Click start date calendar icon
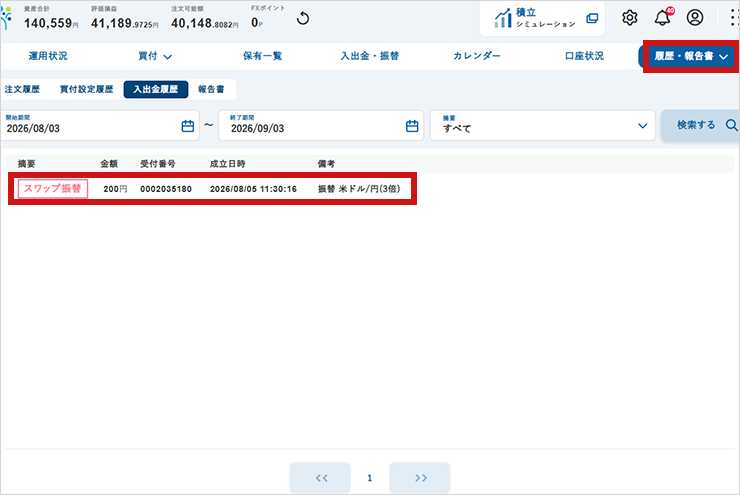The image size is (740, 495). coord(188,126)
